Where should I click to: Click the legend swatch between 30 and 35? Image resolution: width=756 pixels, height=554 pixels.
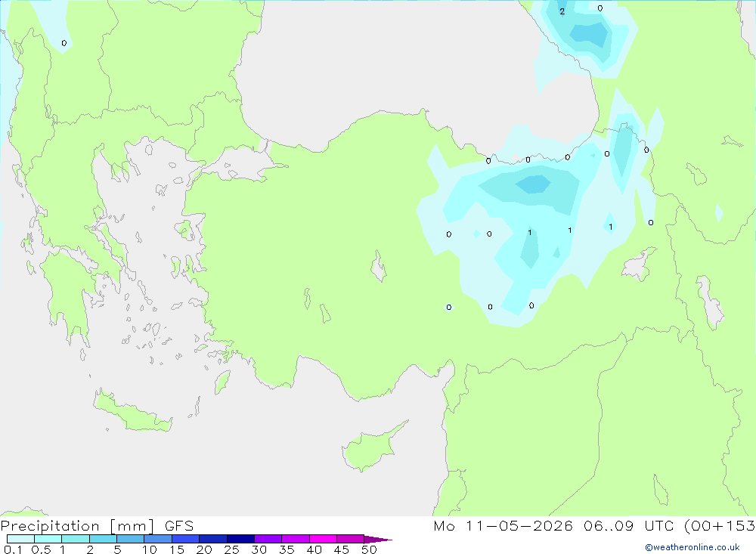click(x=268, y=539)
